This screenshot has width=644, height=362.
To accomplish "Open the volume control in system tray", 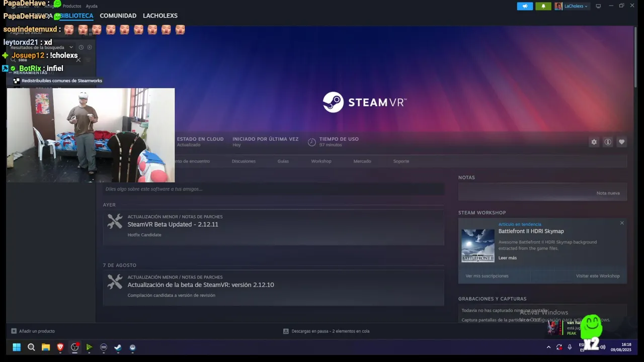I will (x=603, y=347).
